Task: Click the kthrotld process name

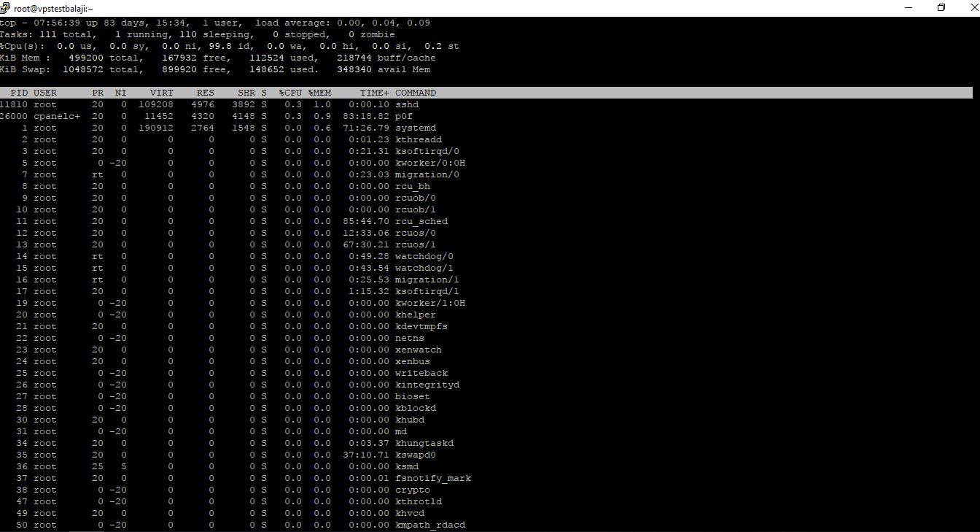Action: click(x=419, y=501)
